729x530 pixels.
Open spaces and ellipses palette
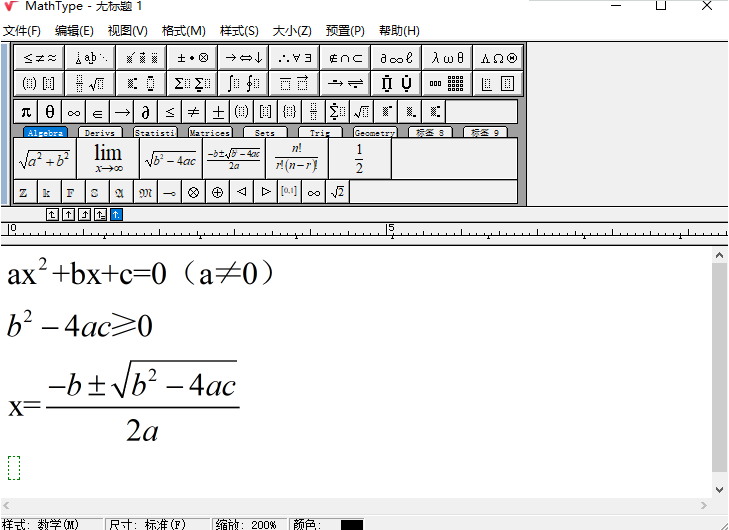click(x=91, y=58)
